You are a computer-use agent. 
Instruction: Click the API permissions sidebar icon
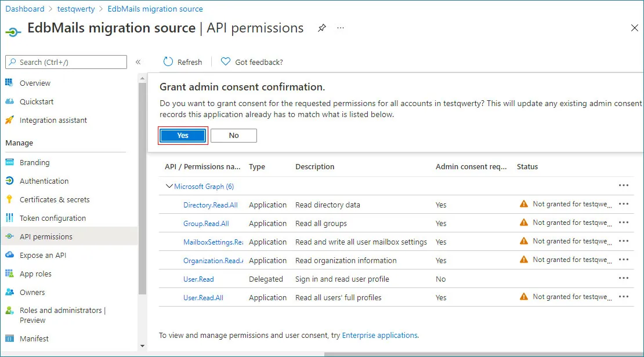click(9, 236)
